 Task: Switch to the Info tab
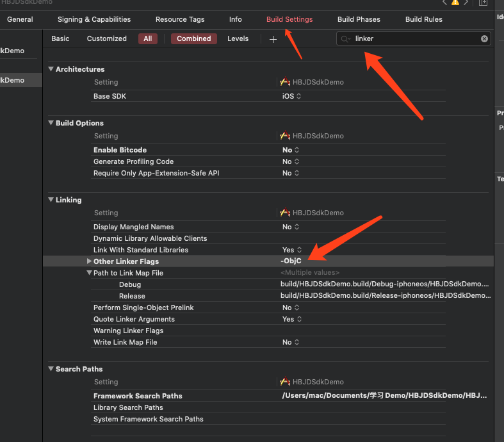coord(235,19)
